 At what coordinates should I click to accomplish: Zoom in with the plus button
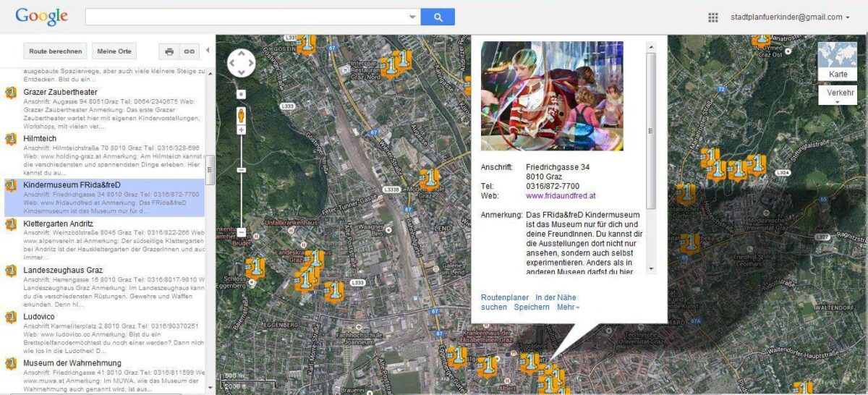click(x=241, y=130)
